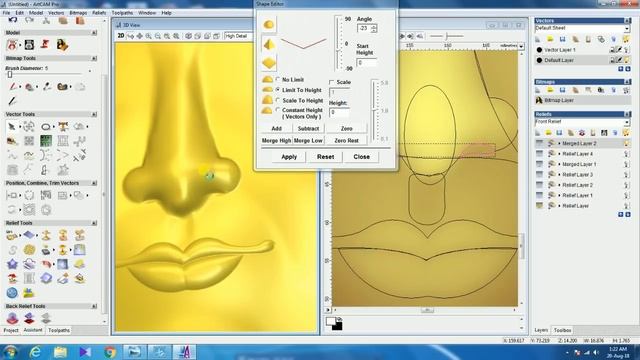Select the black pencil draw bitmap tool
640x360 pixels.
tap(12, 101)
